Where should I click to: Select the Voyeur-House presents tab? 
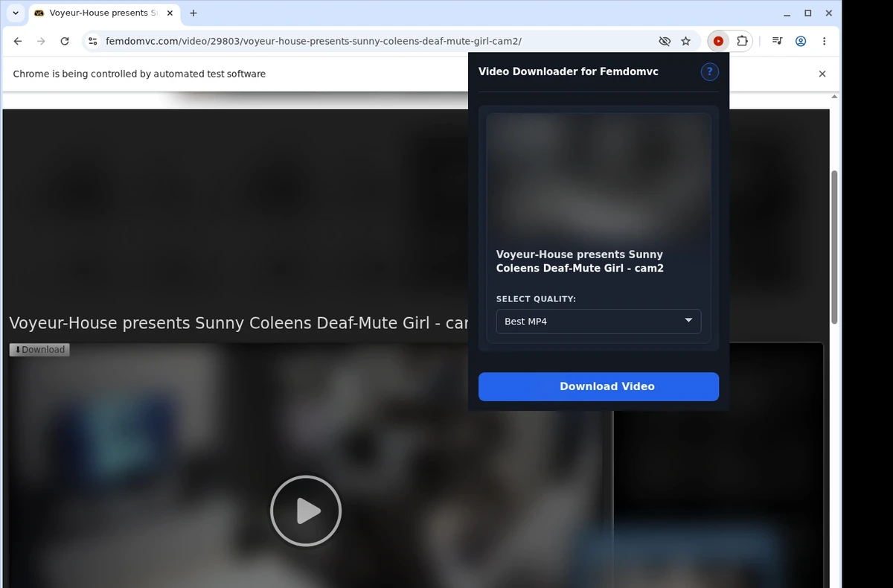tap(103, 13)
